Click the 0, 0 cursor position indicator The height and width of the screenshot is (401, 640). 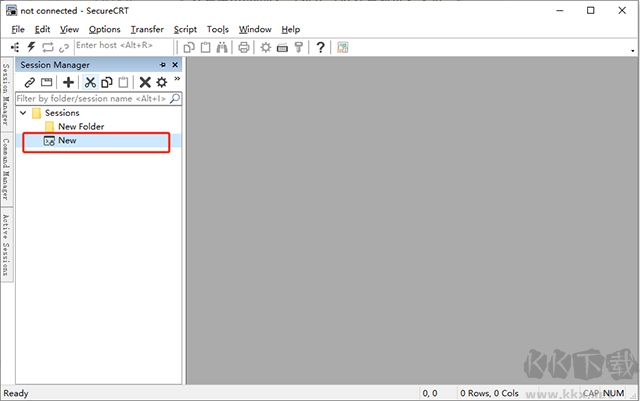point(430,393)
